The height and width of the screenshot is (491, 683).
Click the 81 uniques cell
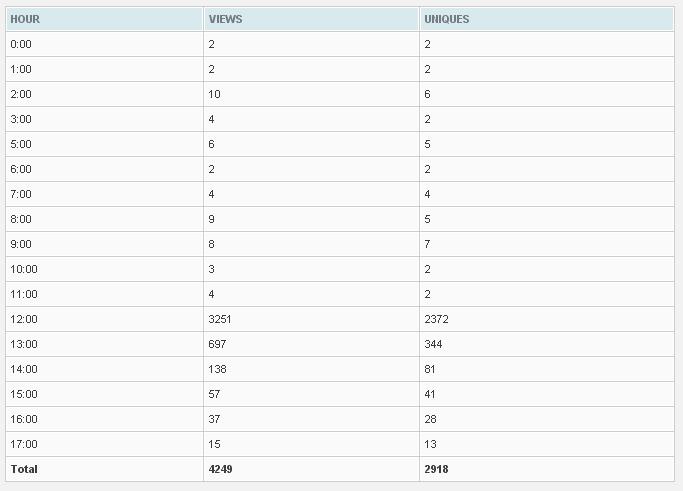430,369
